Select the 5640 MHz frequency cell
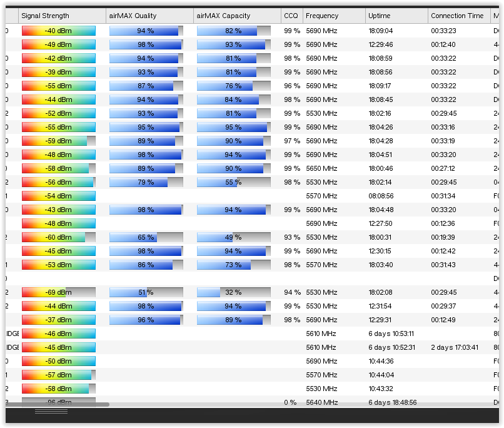Screen dimensions: 504x428 (321, 402)
